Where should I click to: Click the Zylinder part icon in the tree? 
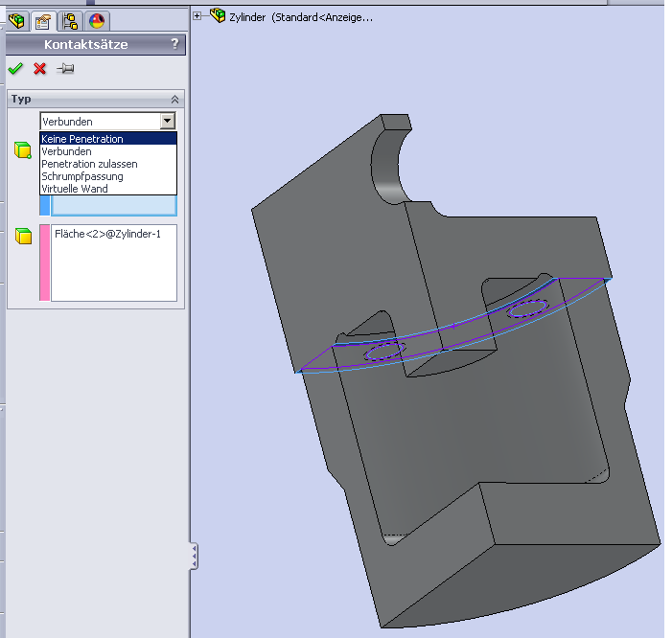(x=218, y=15)
